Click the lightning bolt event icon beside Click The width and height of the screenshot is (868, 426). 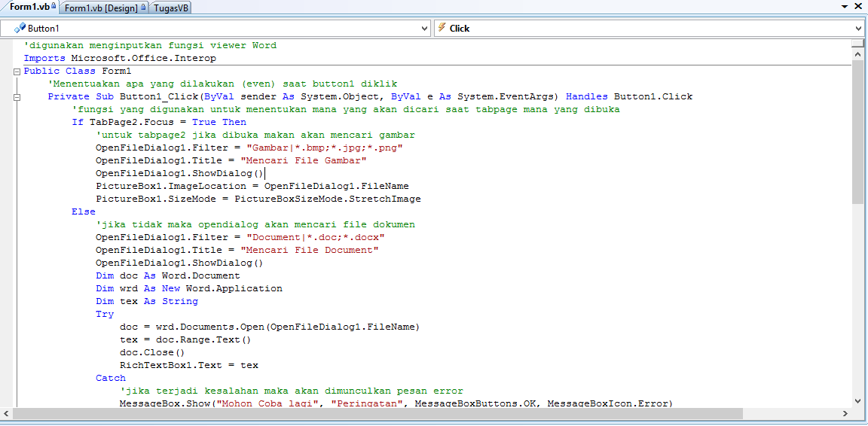[x=442, y=28]
